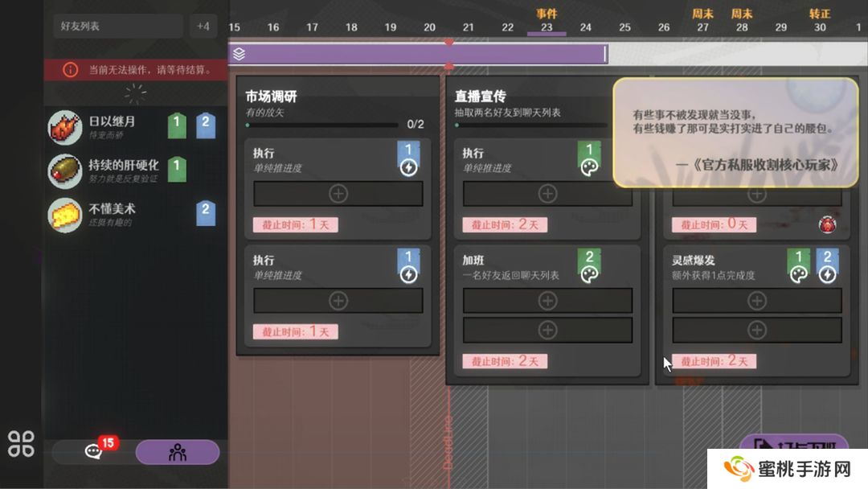Expand the first plus slot under 市场调研 执行

[338, 194]
